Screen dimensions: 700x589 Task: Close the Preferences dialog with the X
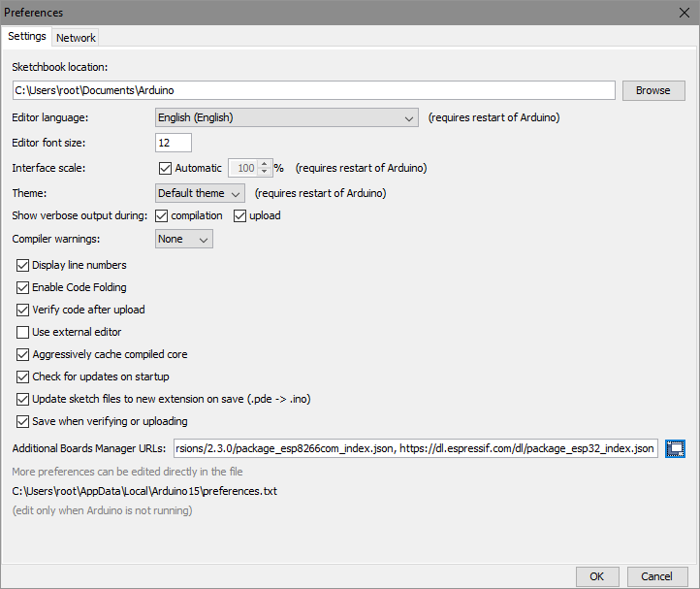[x=684, y=13]
